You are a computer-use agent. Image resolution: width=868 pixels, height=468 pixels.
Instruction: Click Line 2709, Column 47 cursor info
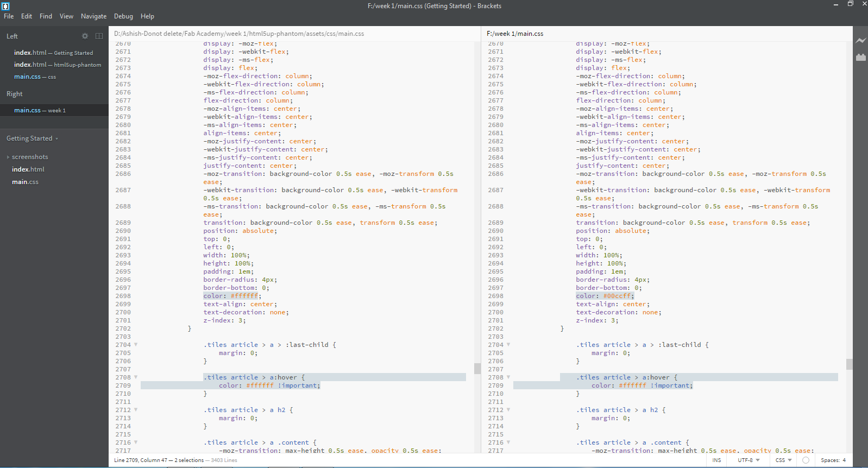(141, 460)
